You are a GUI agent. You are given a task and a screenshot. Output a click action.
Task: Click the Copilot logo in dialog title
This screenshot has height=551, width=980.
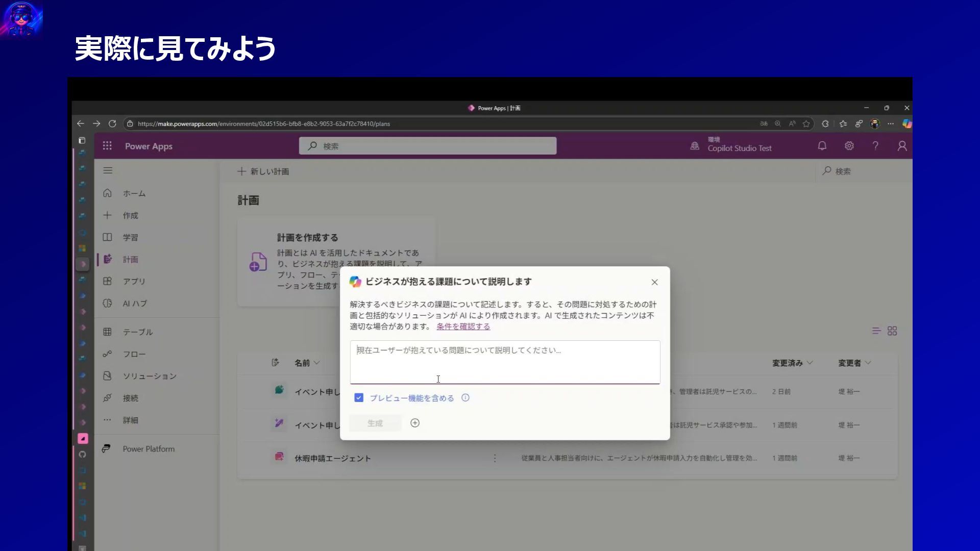pos(355,282)
